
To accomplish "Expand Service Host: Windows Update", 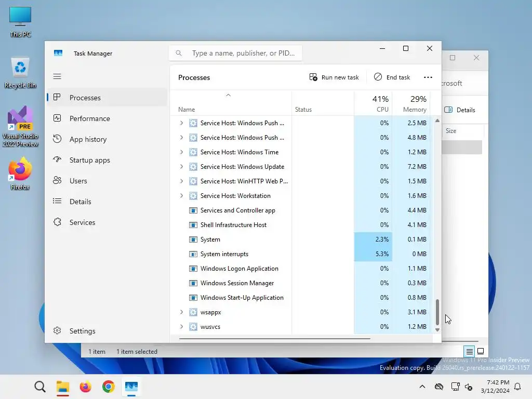I will click(x=181, y=167).
